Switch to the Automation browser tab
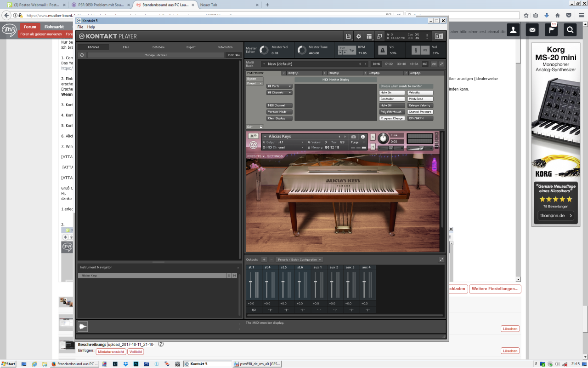The width and height of the screenshot is (588, 368). pyautogui.click(x=225, y=47)
